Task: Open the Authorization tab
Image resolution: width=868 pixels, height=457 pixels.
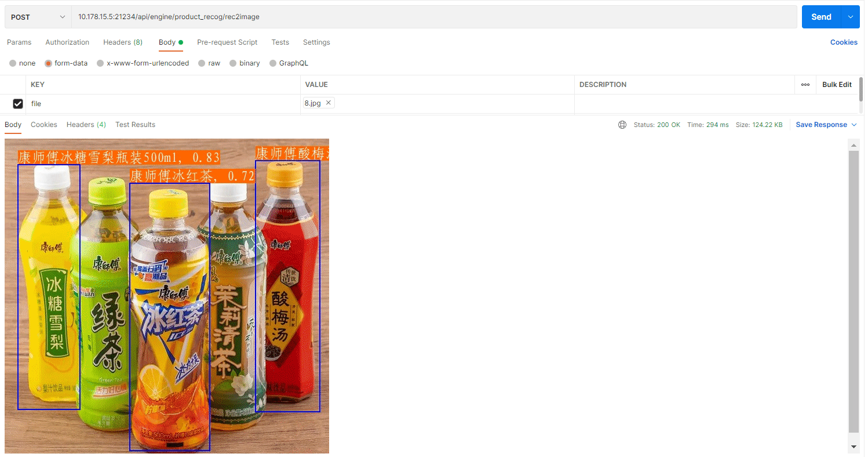Action: [x=67, y=42]
